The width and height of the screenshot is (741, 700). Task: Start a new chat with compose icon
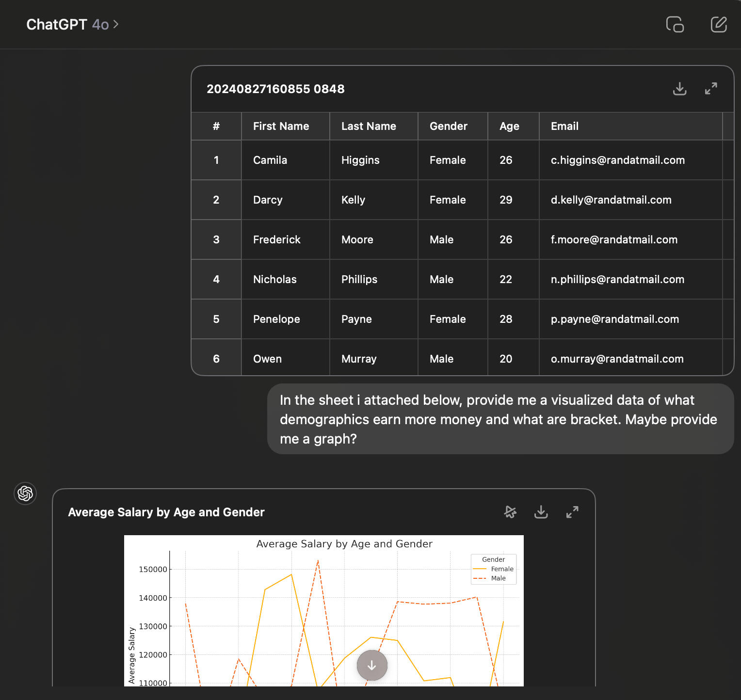point(718,24)
